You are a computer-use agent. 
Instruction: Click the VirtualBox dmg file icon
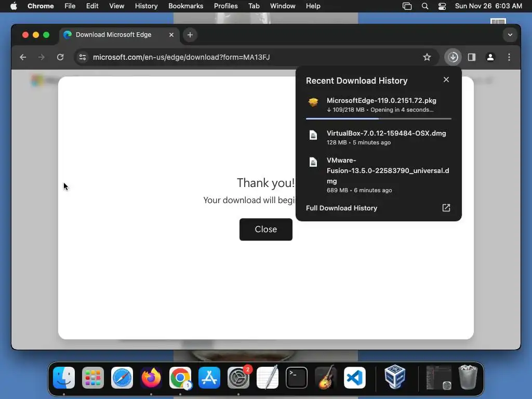pyautogui.click(x=313, y=135)
